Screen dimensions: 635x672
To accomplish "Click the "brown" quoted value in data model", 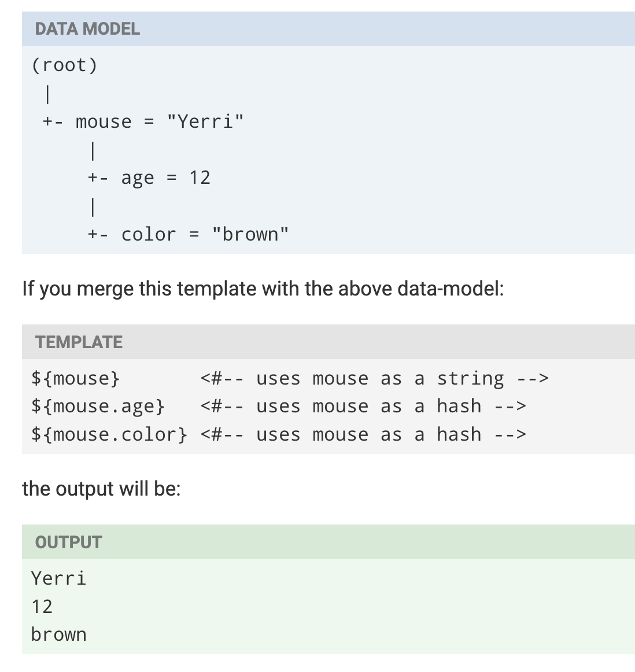I will point(250,235).
